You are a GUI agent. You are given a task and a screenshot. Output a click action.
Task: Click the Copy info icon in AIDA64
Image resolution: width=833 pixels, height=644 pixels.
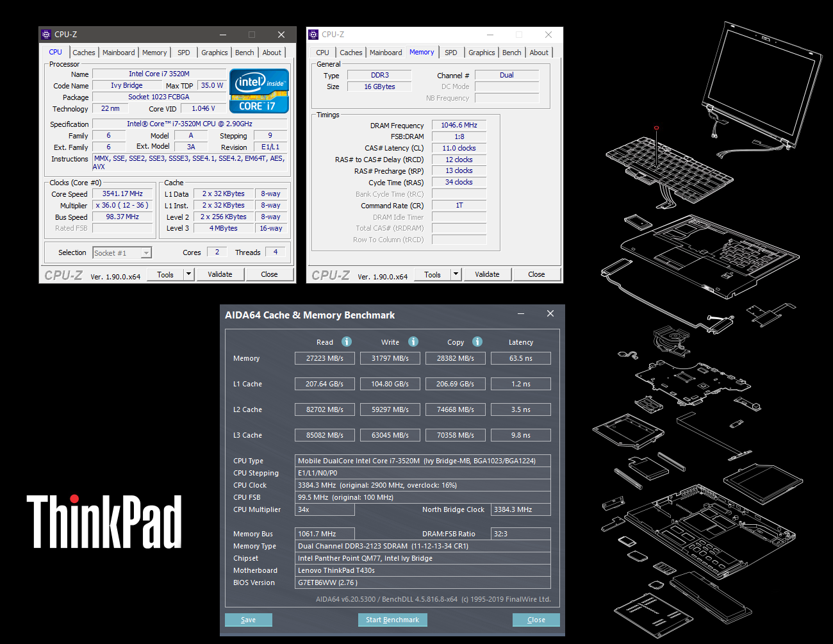(x=477, y=342)
